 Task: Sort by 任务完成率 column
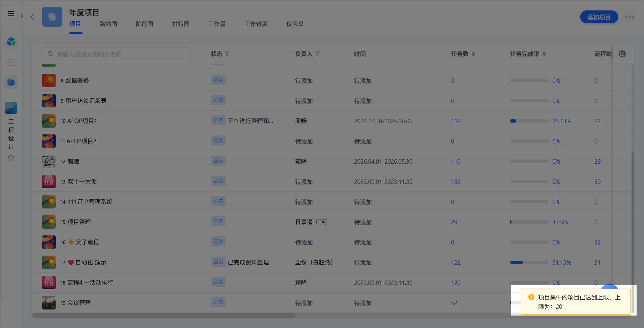(544, 54)
